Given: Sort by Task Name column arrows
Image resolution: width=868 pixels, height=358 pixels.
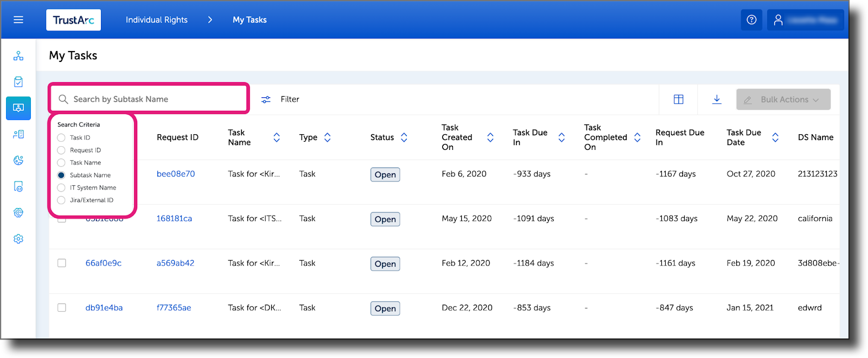Looking at the screenshot, I should click(277, 137).
